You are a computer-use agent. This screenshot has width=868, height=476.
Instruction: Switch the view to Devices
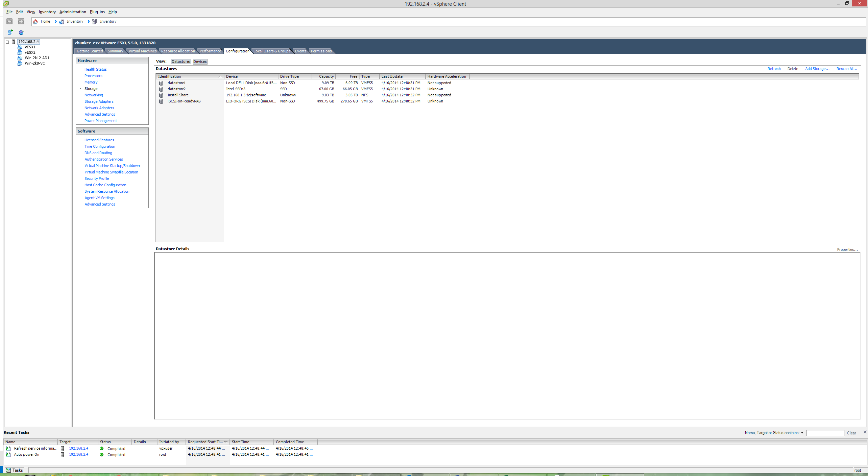click(200, 62)
